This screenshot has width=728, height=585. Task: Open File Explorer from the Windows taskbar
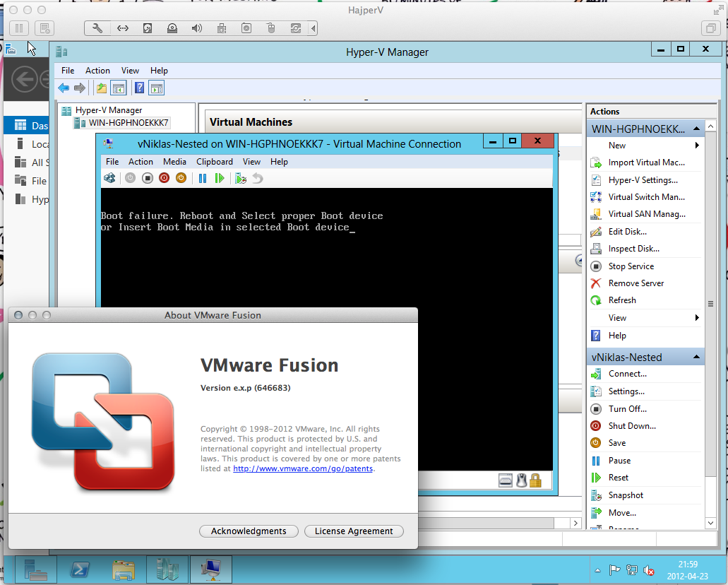[124, 569]
